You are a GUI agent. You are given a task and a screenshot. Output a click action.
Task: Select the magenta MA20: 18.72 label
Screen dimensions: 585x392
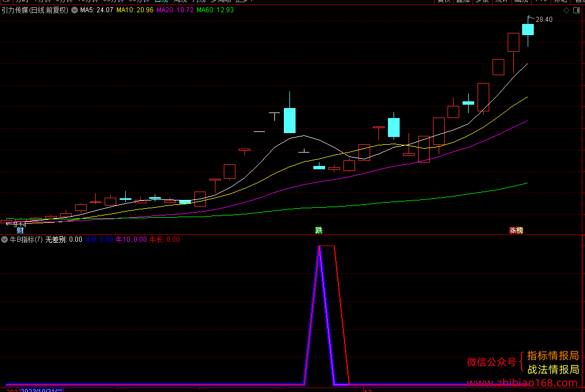[175, 10]
